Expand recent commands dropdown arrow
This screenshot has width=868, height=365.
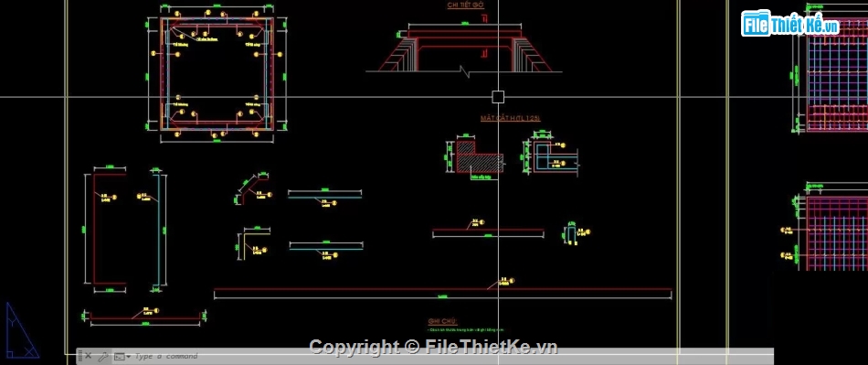click(x=129, y=357)
